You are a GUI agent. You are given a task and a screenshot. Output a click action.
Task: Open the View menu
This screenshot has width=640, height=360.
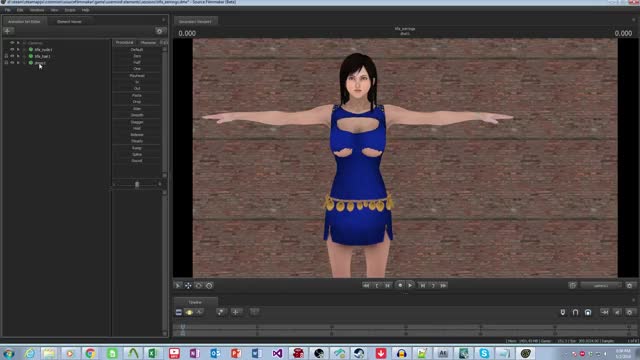pyautogui.click(x=54, y=10)
